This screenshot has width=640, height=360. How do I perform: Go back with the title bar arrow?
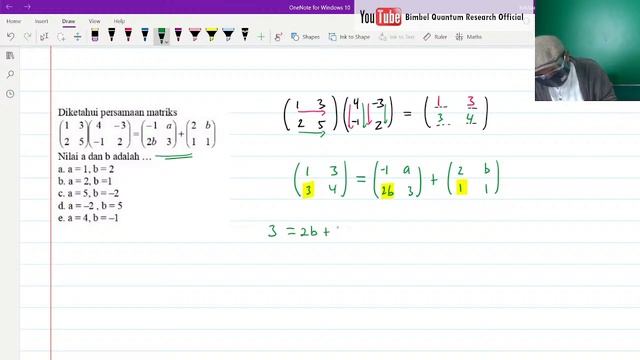coord(9,7)
